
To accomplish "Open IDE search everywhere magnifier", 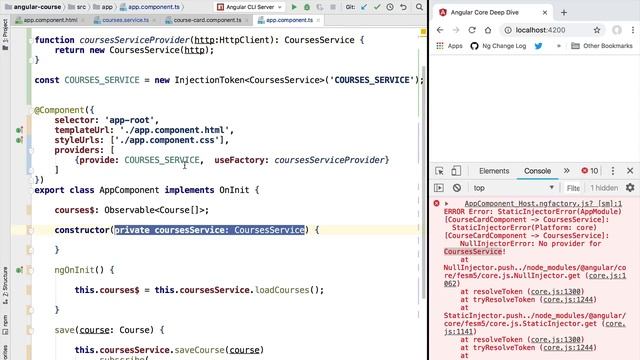I will click(x=419, y=7).
